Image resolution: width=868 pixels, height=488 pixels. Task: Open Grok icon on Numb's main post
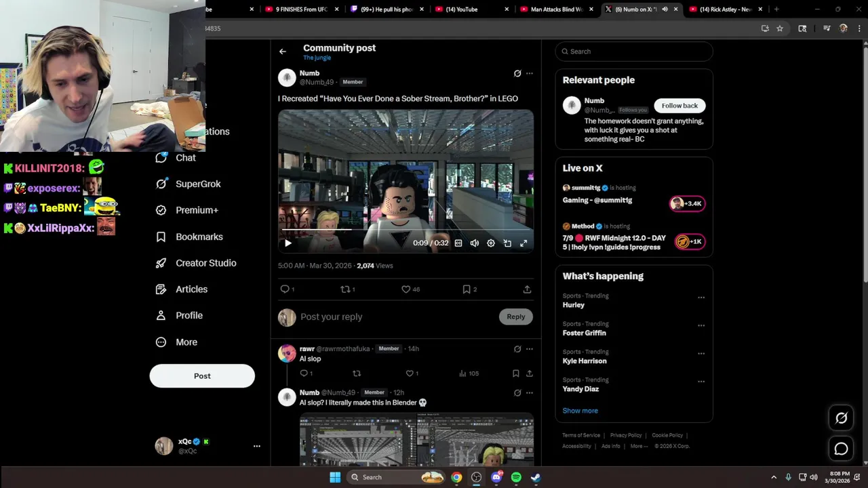point(517,73)
